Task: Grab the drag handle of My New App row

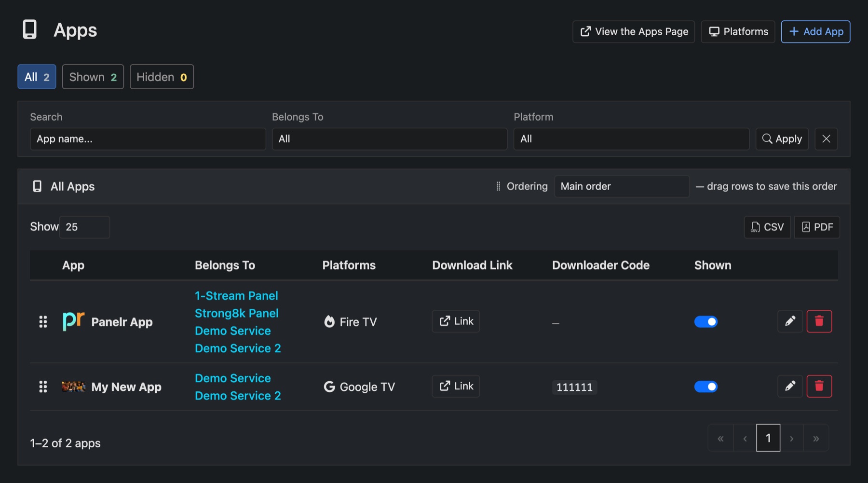Action: tap(43, 386)
